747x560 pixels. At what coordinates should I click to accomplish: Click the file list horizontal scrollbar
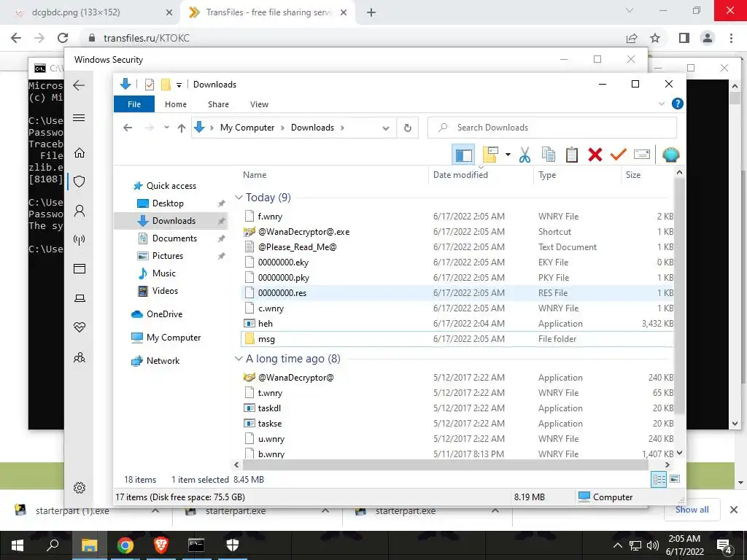coord(445,464)
